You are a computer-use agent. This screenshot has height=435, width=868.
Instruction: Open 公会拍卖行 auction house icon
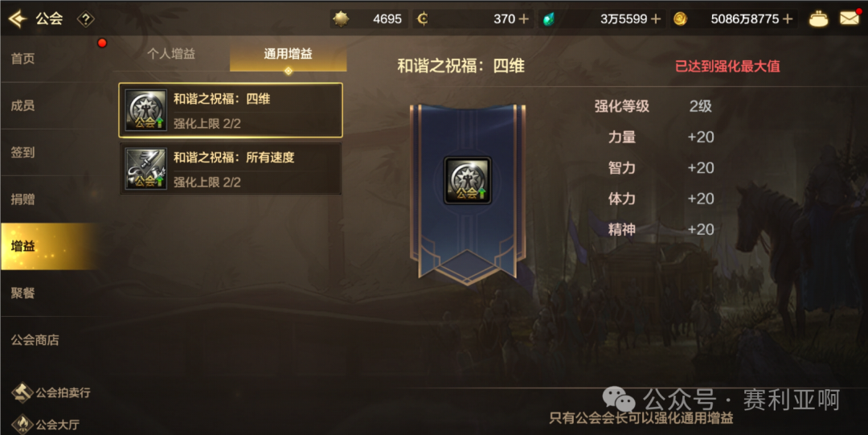point(23,392)
